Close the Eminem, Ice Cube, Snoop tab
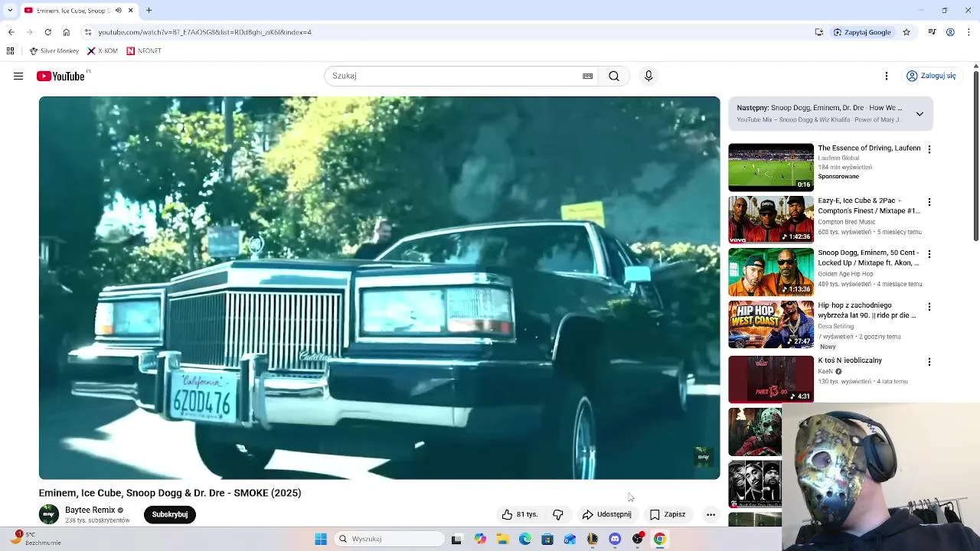980x551 pixels. pyautogui.click(x=130, y=11)
